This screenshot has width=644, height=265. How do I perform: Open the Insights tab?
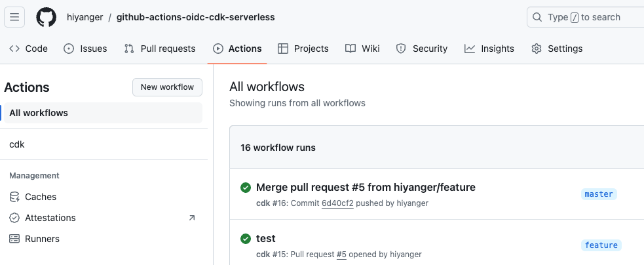[489, 49]
